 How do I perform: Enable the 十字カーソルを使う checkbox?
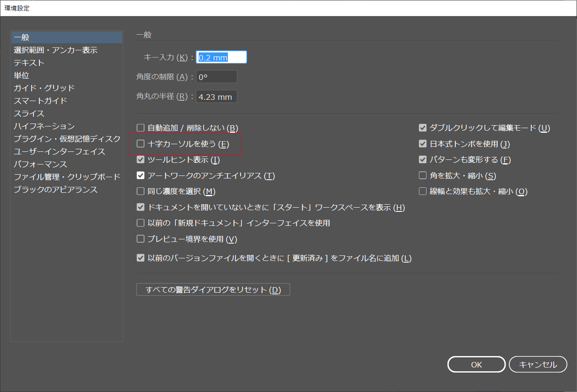pyautogui.click(x=141, y=144)
